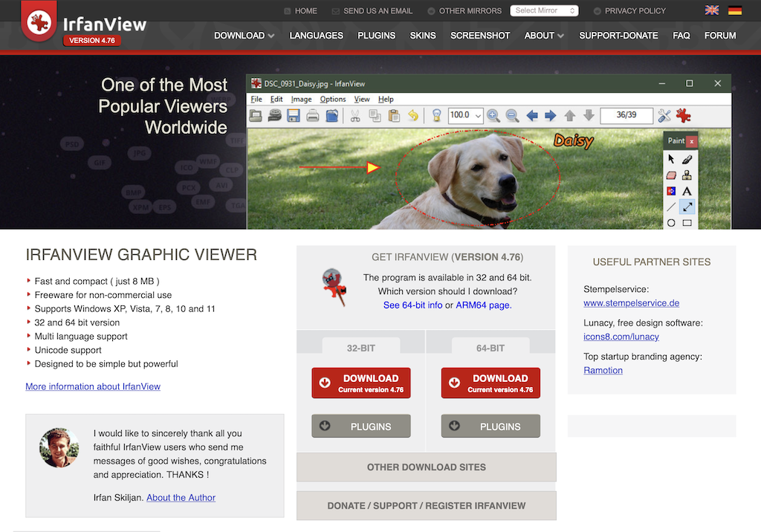Open the Ramotion partner link
Viewport: 761px width, 532px height.
[603, 370]
